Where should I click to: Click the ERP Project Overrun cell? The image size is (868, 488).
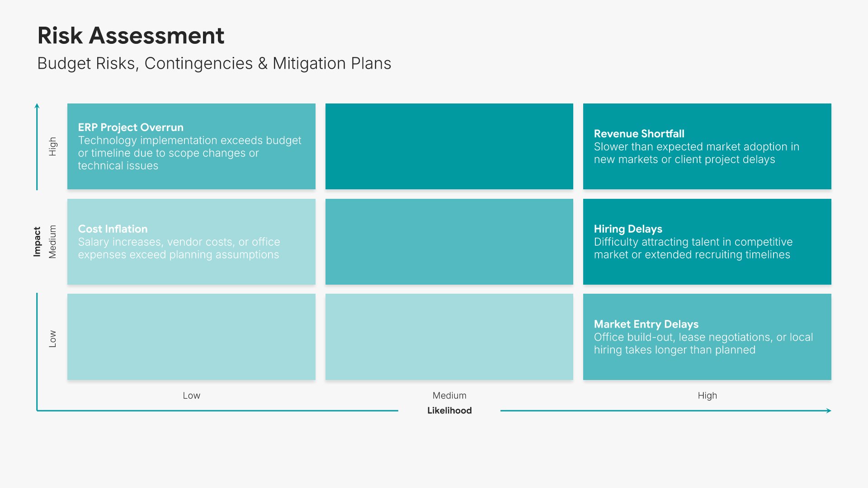tap(191, 146)
